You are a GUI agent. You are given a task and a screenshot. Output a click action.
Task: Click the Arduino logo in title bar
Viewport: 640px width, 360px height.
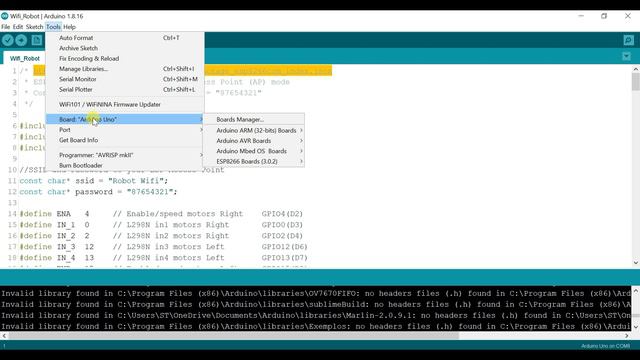[4, 16]
